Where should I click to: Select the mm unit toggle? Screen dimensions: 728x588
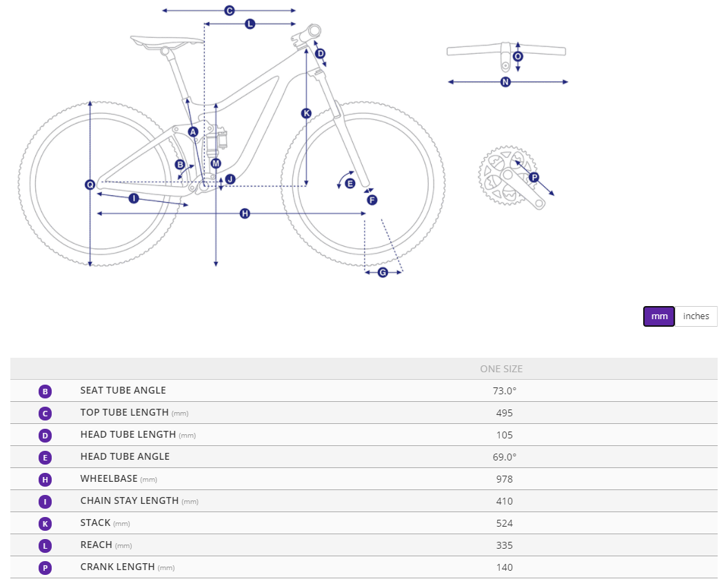(x=659, y=316)
